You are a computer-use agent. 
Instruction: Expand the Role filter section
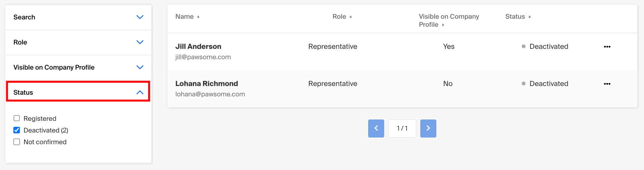[140, 42]
